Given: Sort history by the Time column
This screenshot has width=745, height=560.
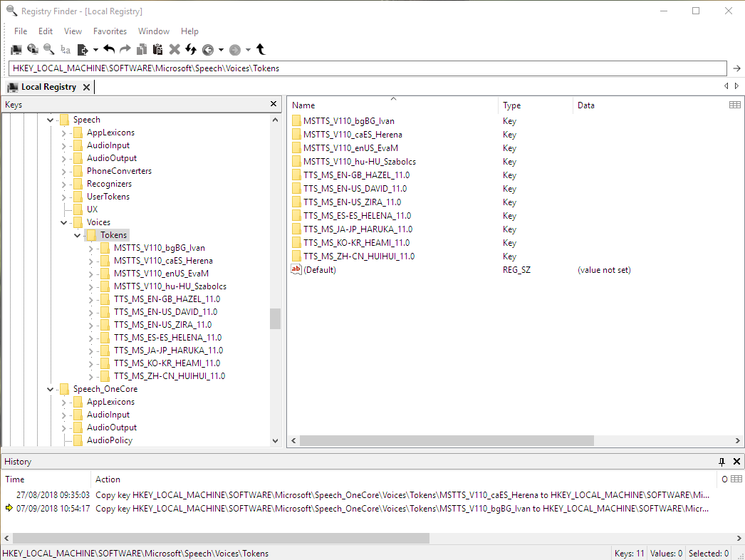Looking at the screenshot, I should click(x=46, y=479).
